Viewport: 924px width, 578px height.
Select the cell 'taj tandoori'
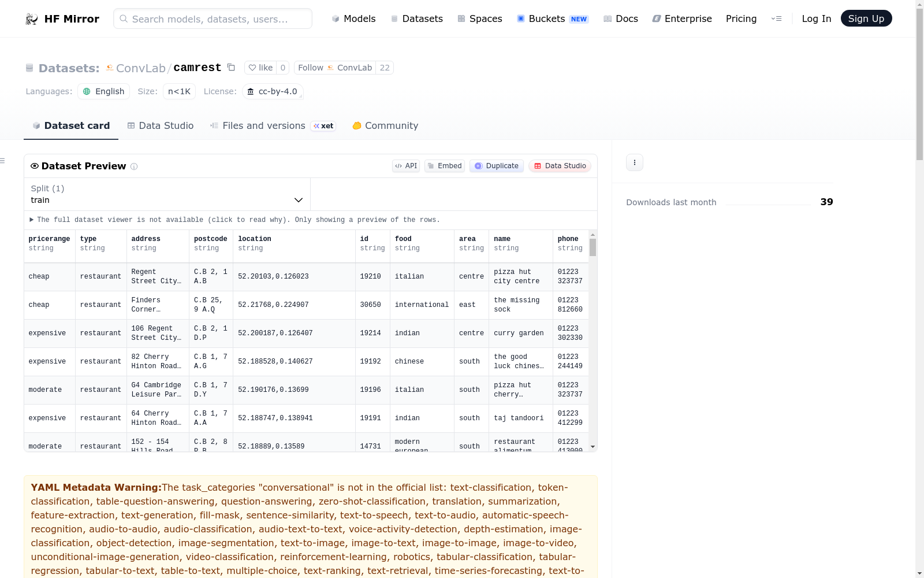tap(521, 418)
